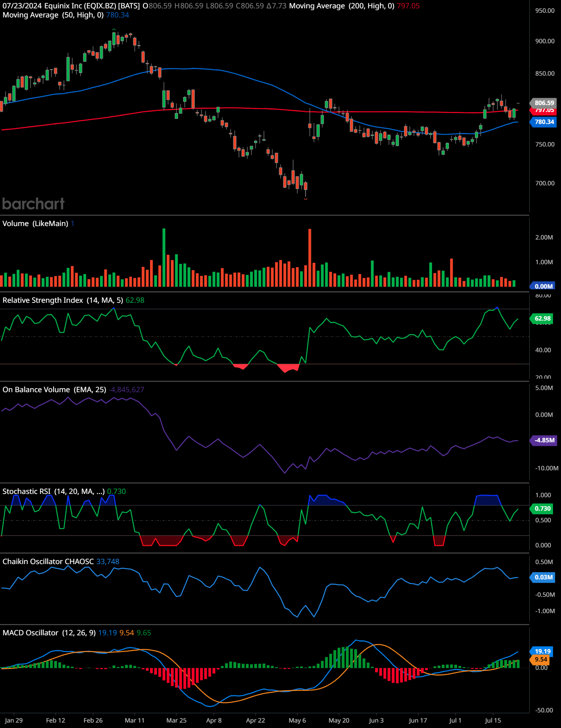Click the Moving Average (50, High, 0) label

tap(53, 15)
